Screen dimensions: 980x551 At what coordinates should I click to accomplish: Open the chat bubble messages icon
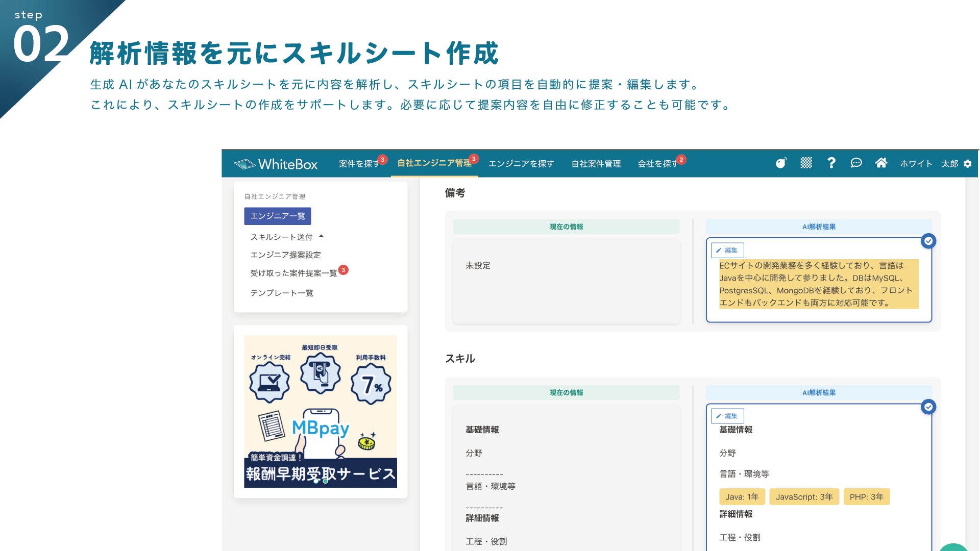click(x=856, y=163)
